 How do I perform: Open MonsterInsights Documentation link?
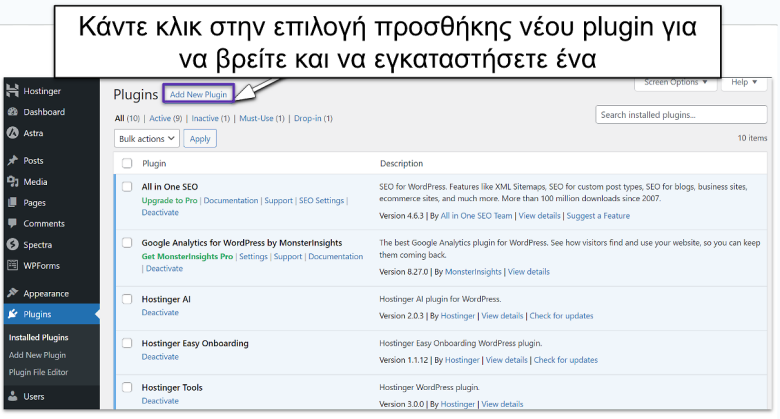pyautogui.click(x=336, y=256)
